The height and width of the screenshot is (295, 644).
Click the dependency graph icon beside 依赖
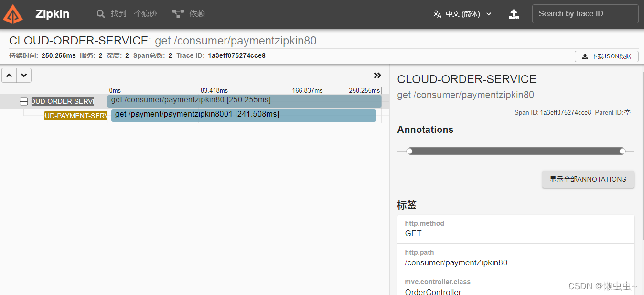(178, 14)
